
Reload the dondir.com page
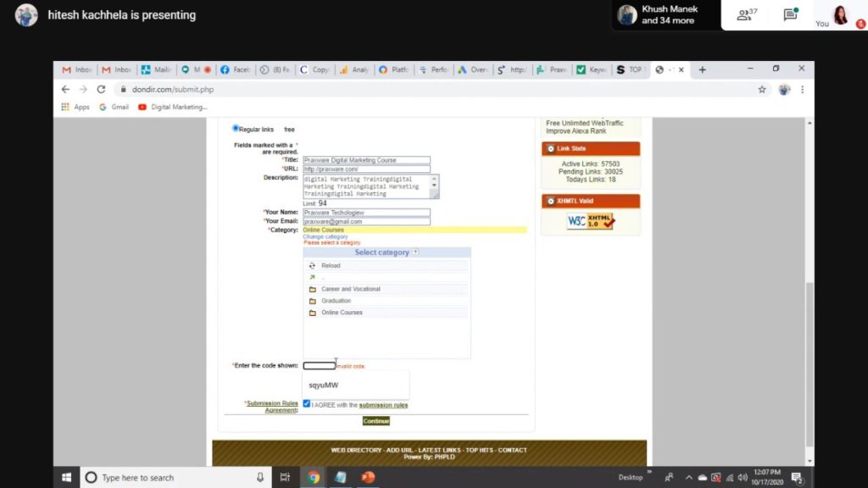click(x=101, y=89)
